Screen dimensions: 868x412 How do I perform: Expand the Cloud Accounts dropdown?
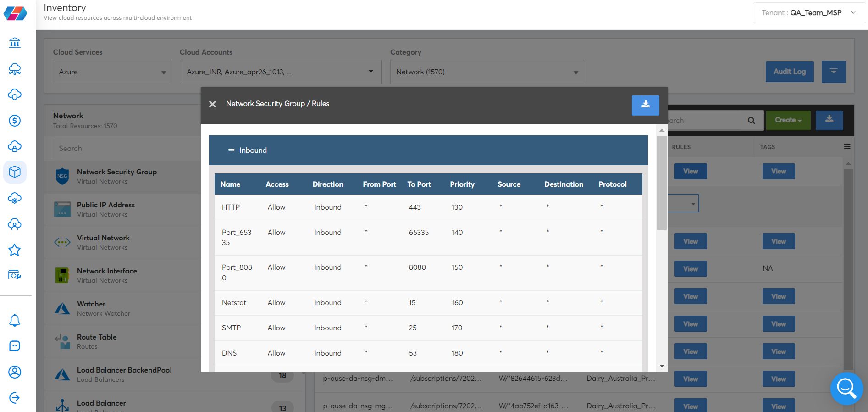(x=280, y=72)
